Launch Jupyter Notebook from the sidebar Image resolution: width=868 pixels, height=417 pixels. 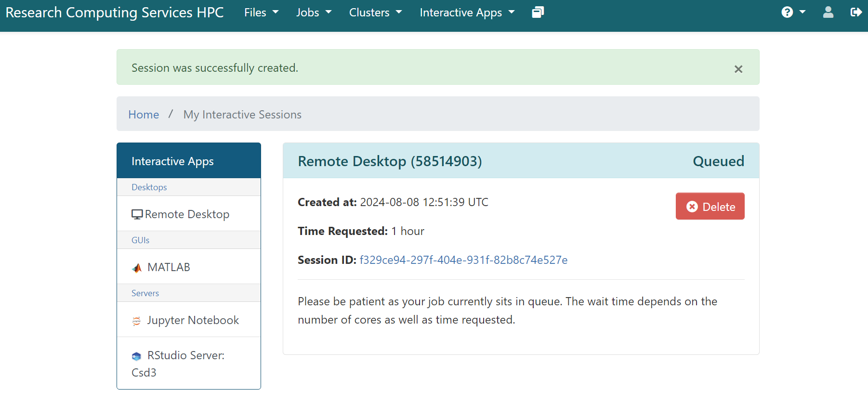(193, 320)
